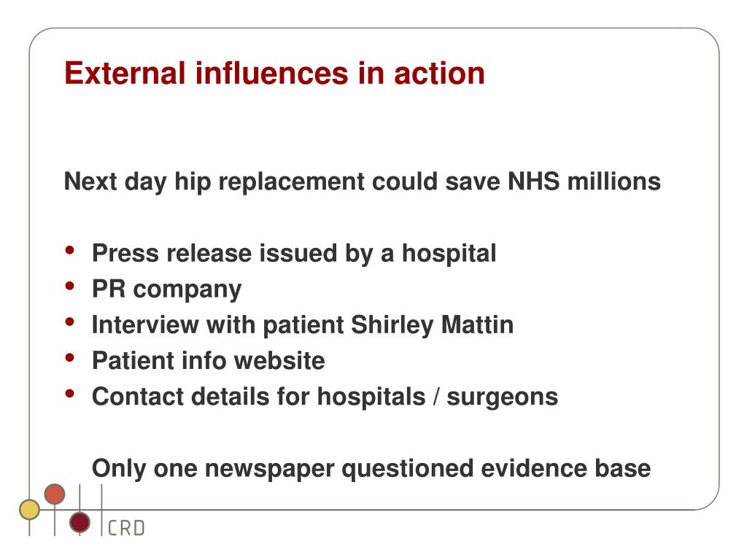
Task: Click the bullet before Patient info website
Action: point(70,357)
